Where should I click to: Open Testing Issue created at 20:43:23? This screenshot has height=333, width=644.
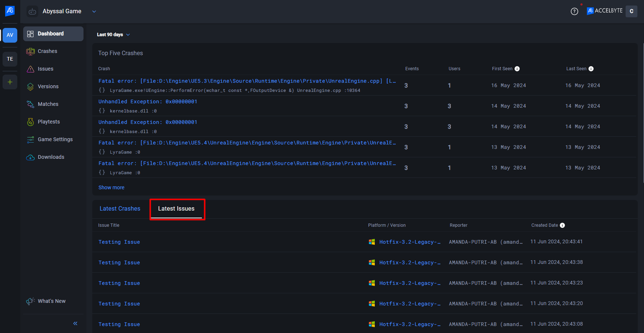pos(119,283)
